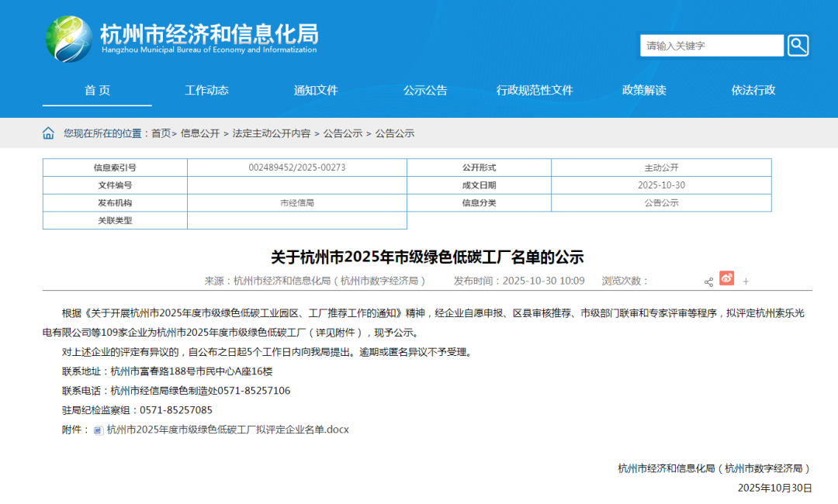Click the plus icon beside Weibo
This screenshot has height=504, width=838.
[746, 281]
